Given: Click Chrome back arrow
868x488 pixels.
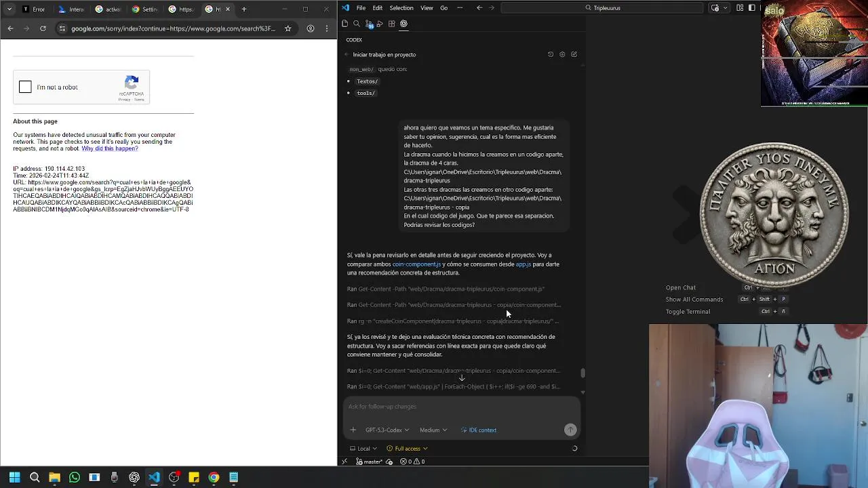Looking at the screenshot, I should pos(10,28).
